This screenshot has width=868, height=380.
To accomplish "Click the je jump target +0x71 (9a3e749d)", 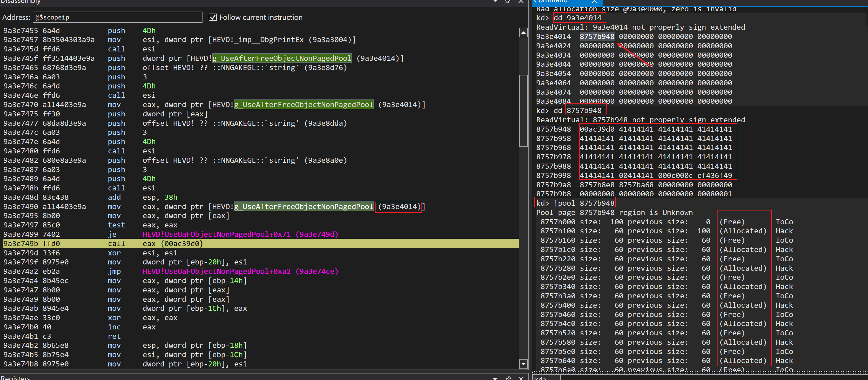I will [240, 234].
